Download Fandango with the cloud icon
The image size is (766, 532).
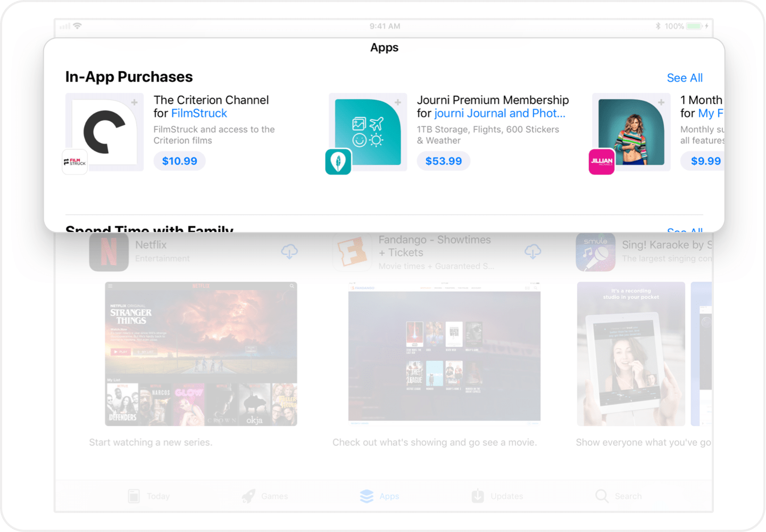532,251
